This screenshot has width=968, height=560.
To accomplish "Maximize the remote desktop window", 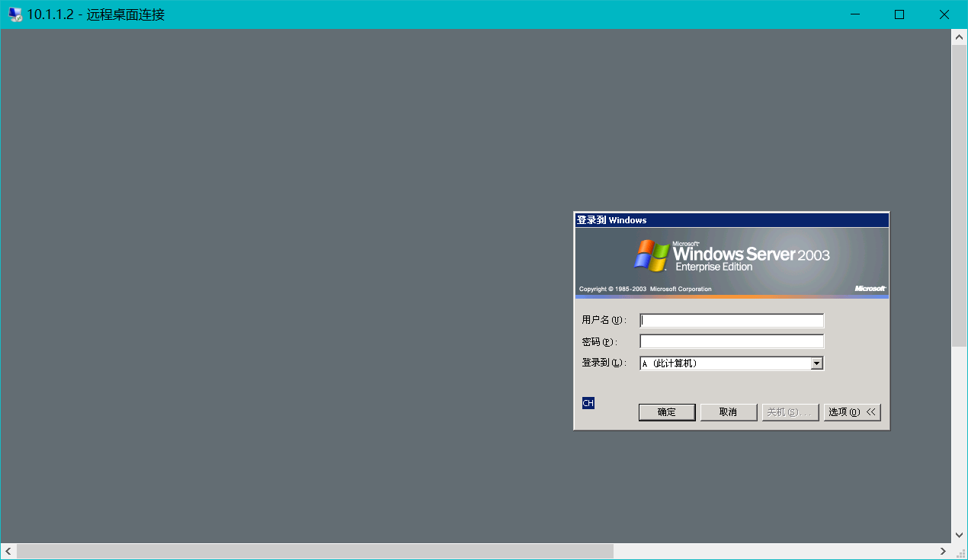I will (x=899, y=14).
